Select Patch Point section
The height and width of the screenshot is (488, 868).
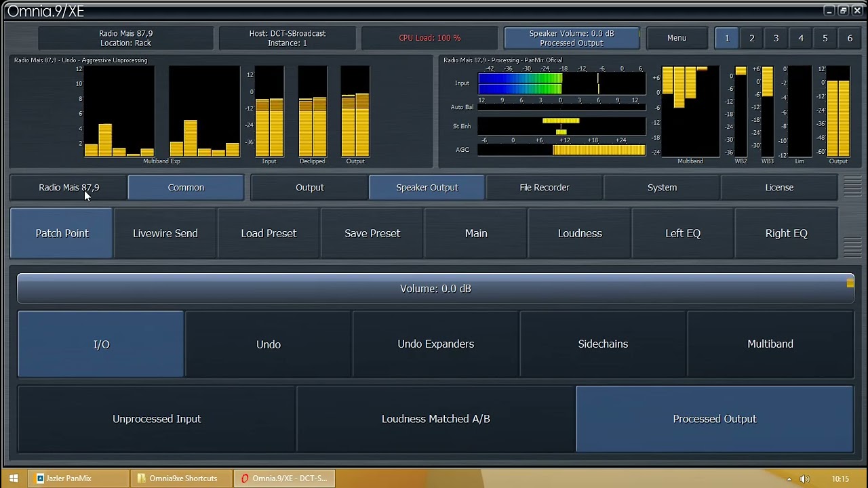(x=62, y=233)
